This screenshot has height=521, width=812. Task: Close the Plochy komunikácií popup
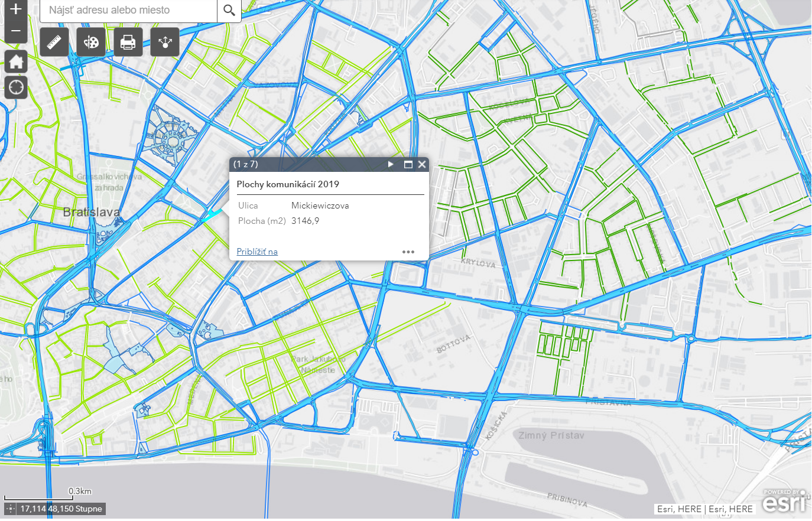[422, 164]
